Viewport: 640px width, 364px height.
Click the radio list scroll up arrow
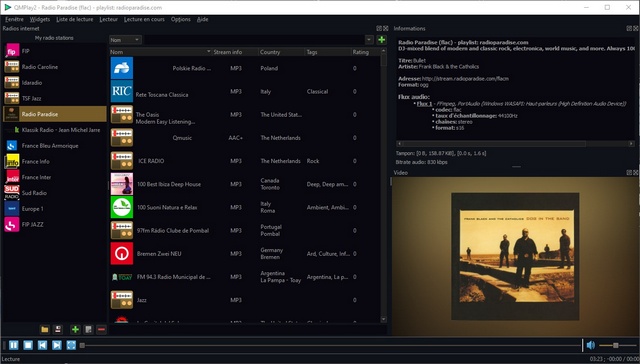[x=383, y=51]
